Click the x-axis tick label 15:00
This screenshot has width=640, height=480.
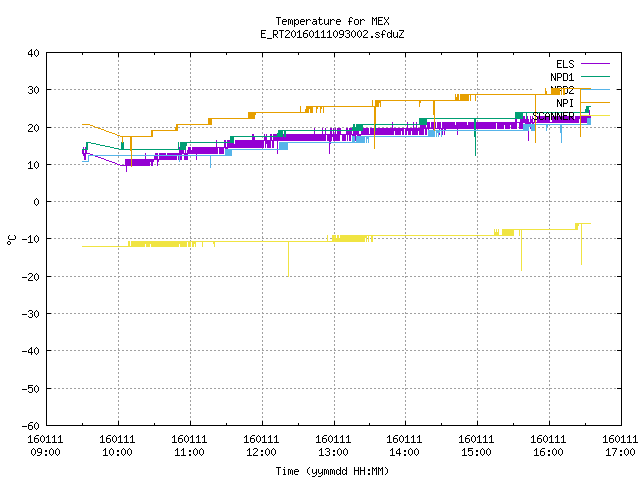point(476,452)
